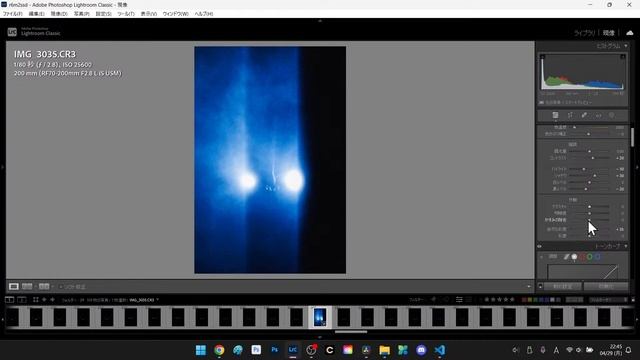Toggle shadow clipping indicator in histogram
This screenshot has height=360, width=640.
coord(542,57)
